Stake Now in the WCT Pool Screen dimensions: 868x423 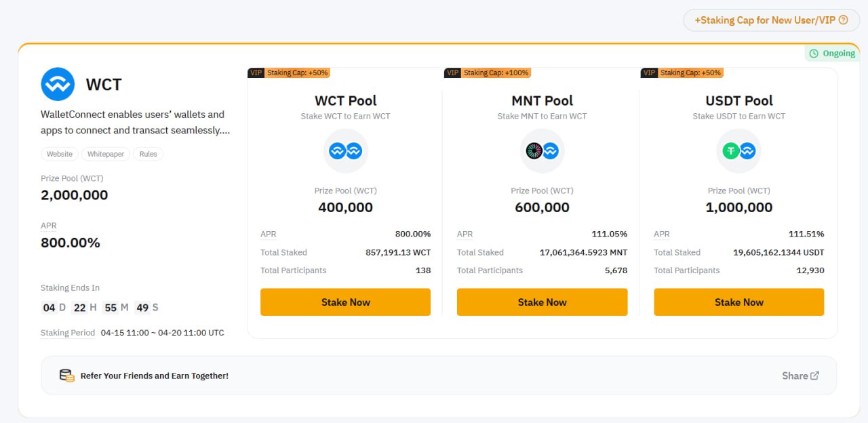(x=345, y=302)
